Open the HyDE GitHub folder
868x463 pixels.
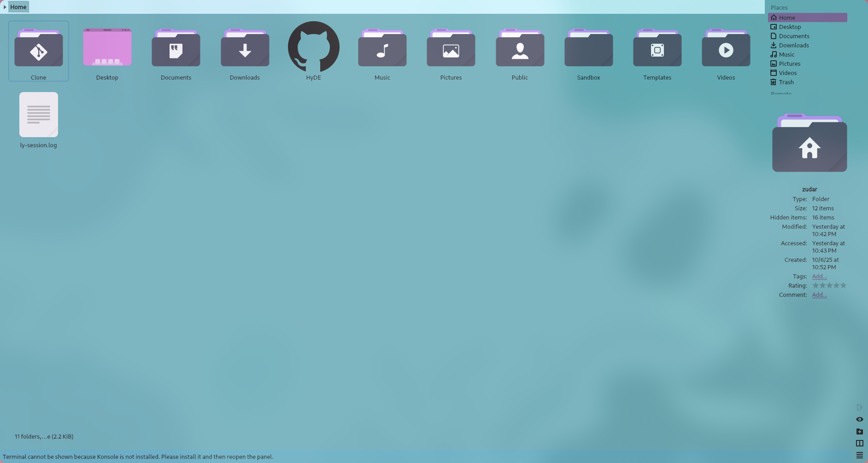pyautogui.click(x=313, y=47)
